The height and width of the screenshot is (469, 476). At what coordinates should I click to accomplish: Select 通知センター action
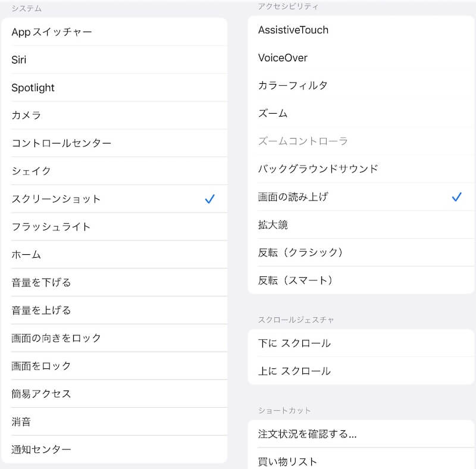[x=114, y=449]
